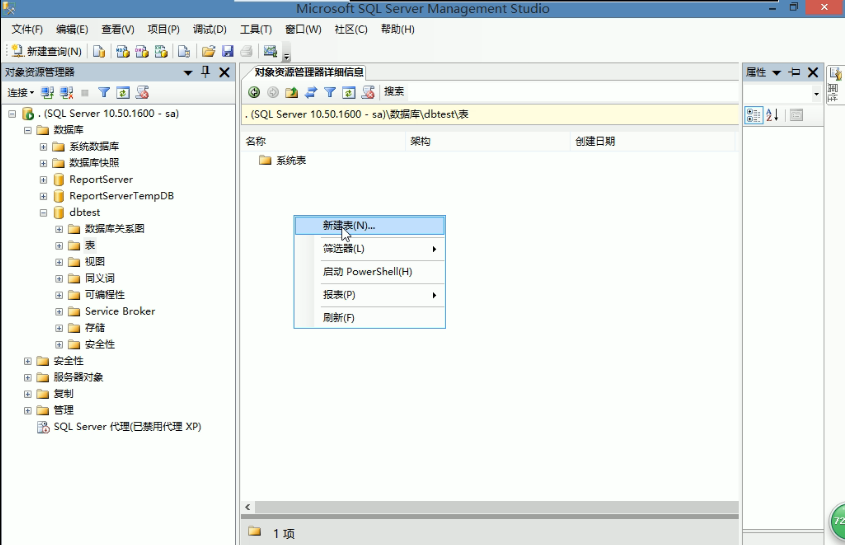This screenshot has height=545, width=845.
Task: Collapse the 数据库 folder node
Action: click(27, 130)
